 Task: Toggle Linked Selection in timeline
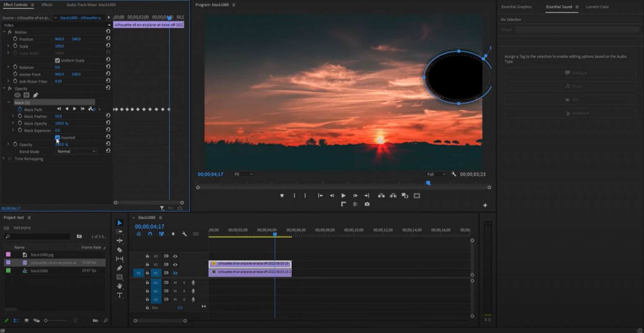(x=161, y=234)
